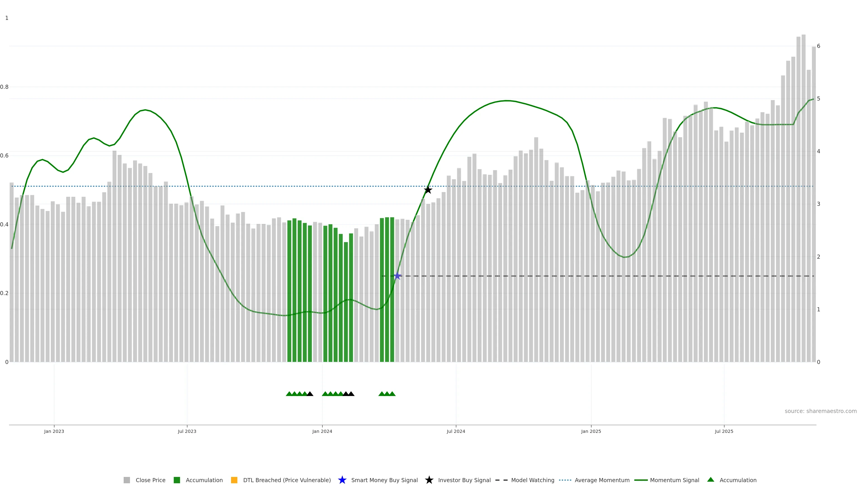The image size is (868, 488).
Task: Click the Jul 2025 axis label
Action: tap(724, 432)
